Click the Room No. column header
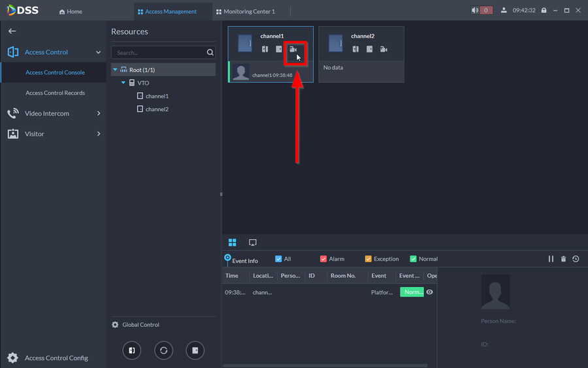 343,276
